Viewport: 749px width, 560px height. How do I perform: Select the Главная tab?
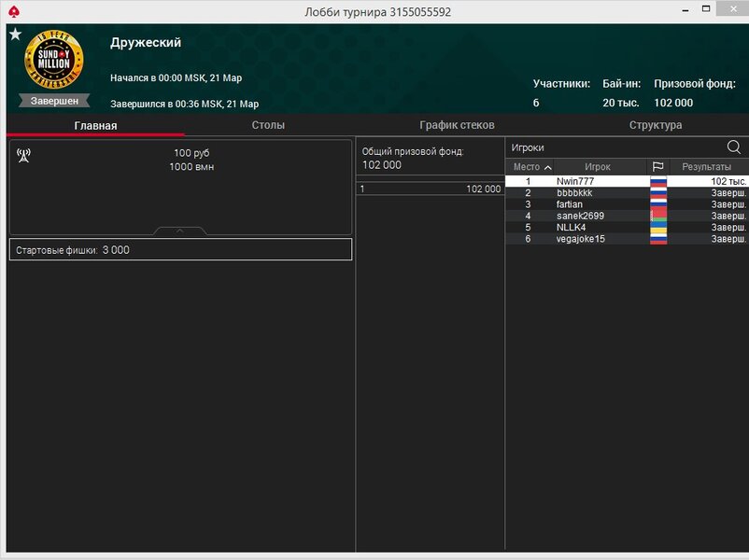click(95, 125)
